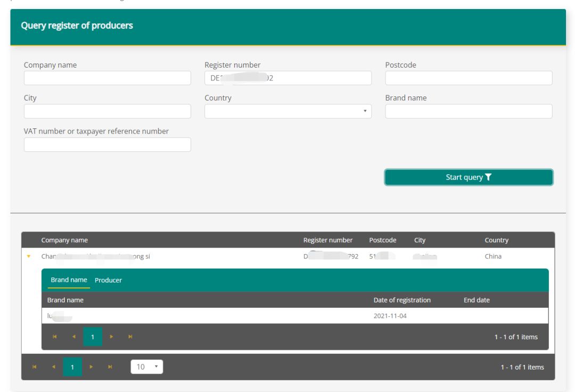The height and width of the screenshot is (392, 575).
Task: Sort by Date of registration column header
Action: coord(402,300)
